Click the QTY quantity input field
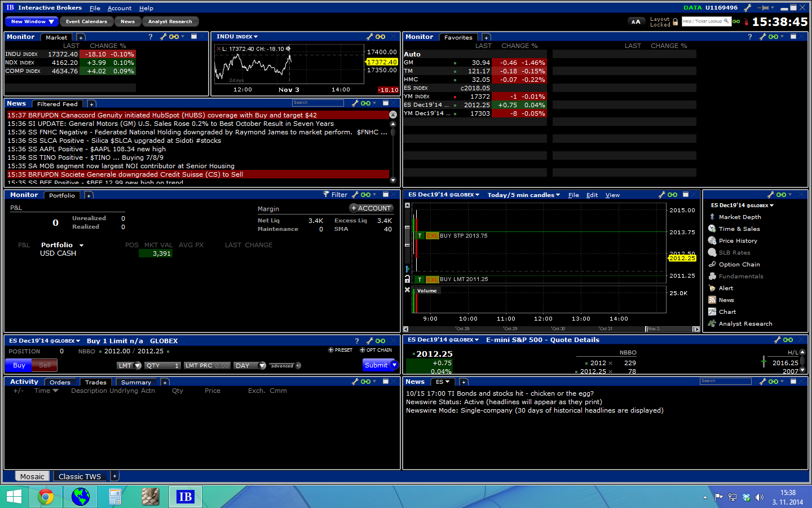Viewport: 812px width, 508px height. pyautogui.click(x=162, y=366)
